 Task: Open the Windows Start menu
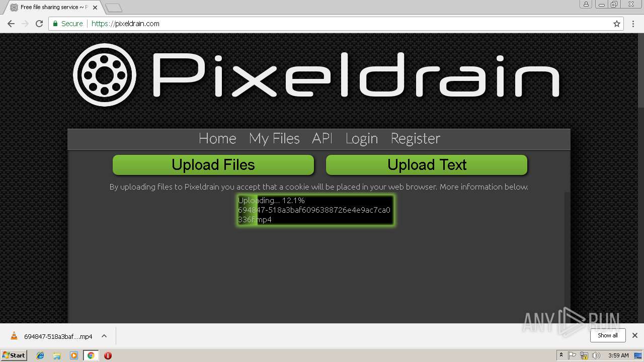click(x=14, y=355)
